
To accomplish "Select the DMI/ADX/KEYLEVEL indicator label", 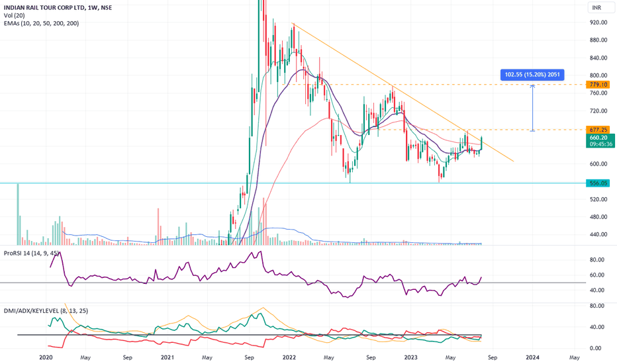I will click(46, 311).
